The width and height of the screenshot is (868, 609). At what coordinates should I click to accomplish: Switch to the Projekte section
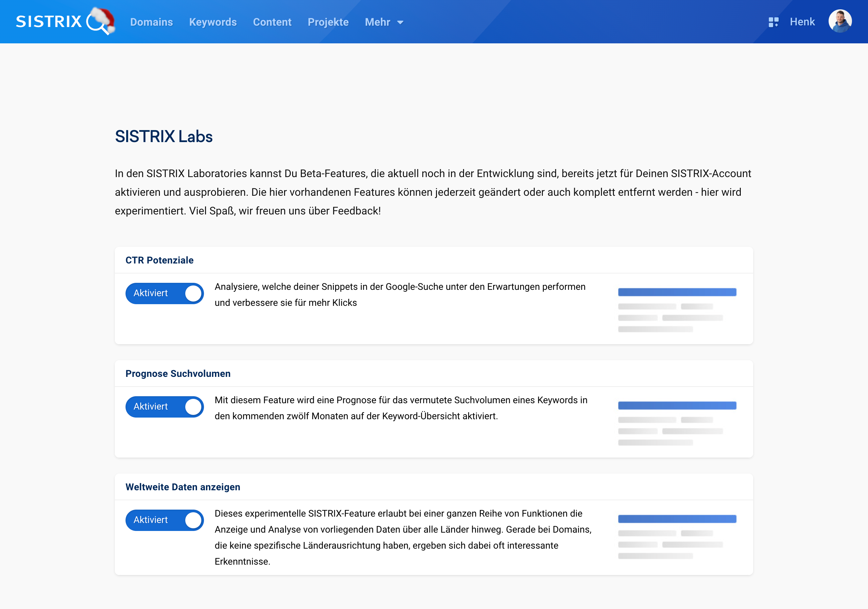(328, 22)
